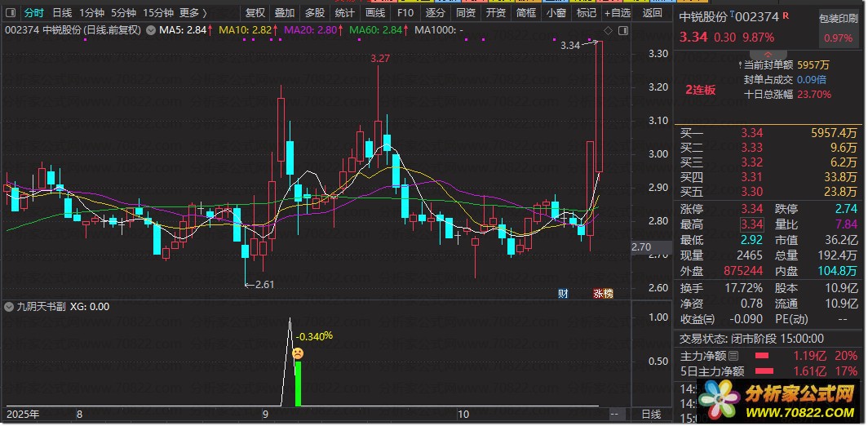
Task: Select 5分钟 period
Action: point(123,13)
